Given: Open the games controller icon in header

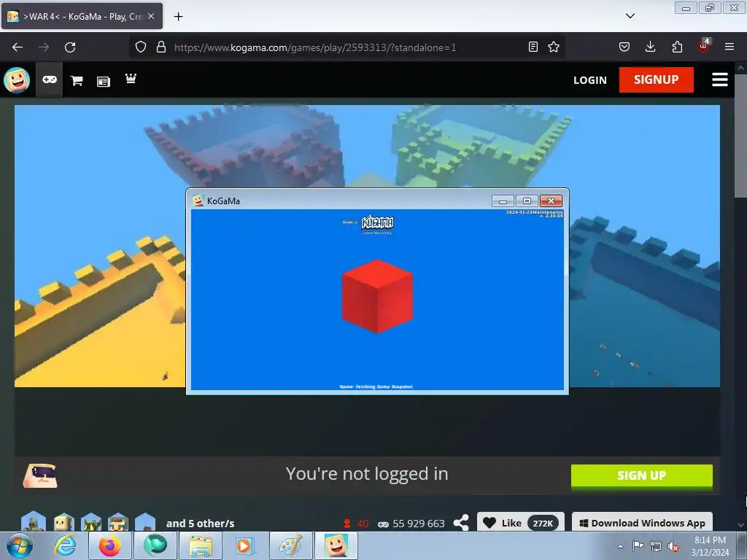Looking at the screenshot, I should 50,79.
